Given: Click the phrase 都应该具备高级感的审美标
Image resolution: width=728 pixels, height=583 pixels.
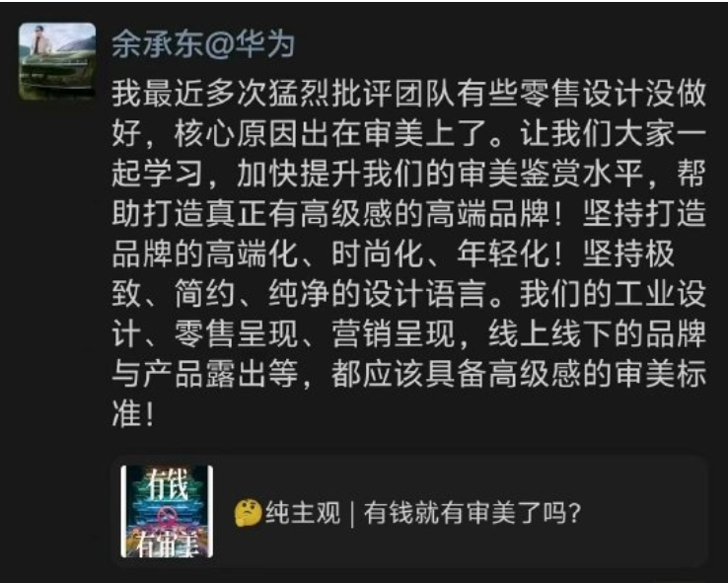Looking at the screenshot, I should point(519,374).
